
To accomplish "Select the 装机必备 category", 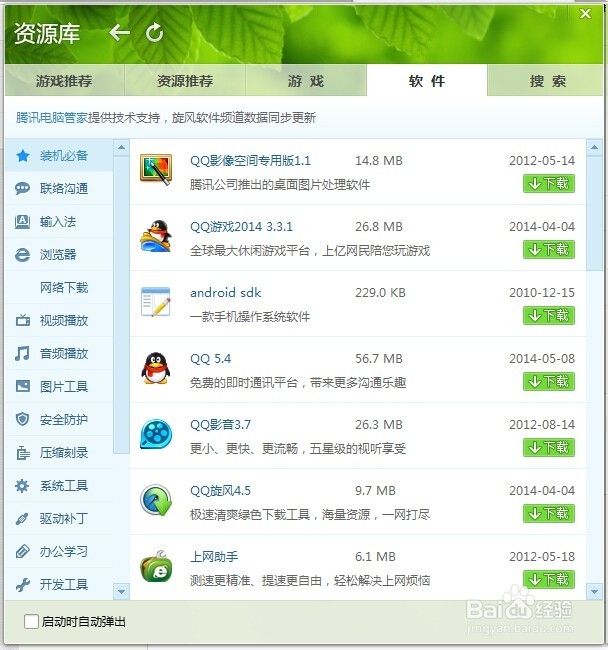I will click(59, 156).
